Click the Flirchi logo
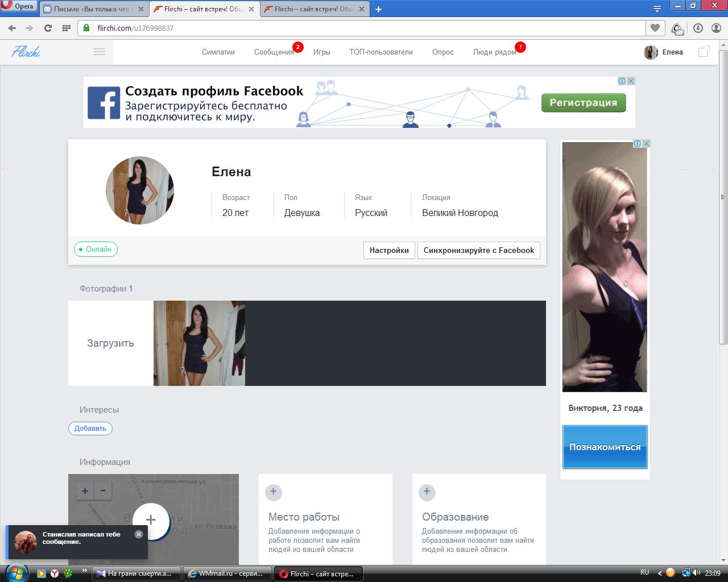728x582 pixels. [26, 52]
